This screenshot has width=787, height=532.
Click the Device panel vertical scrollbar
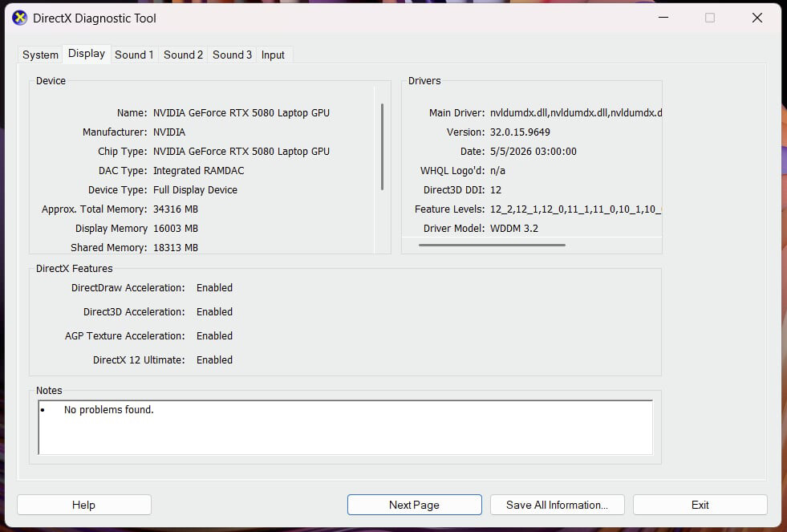click(383, 147)
